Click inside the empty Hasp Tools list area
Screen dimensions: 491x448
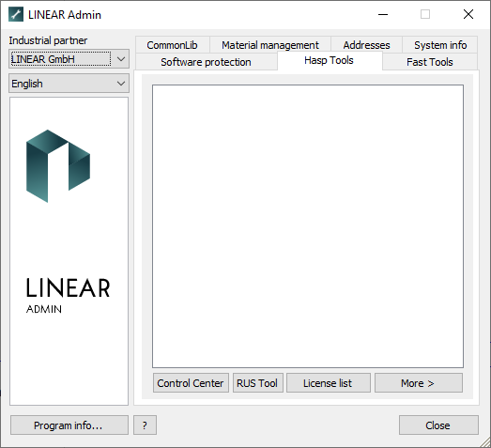tap(308, 226)
